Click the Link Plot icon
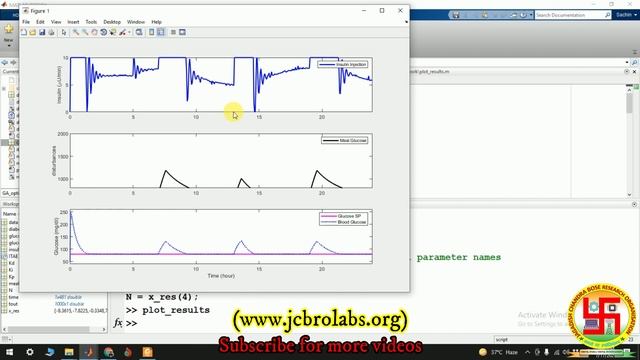 click(139, 32)
